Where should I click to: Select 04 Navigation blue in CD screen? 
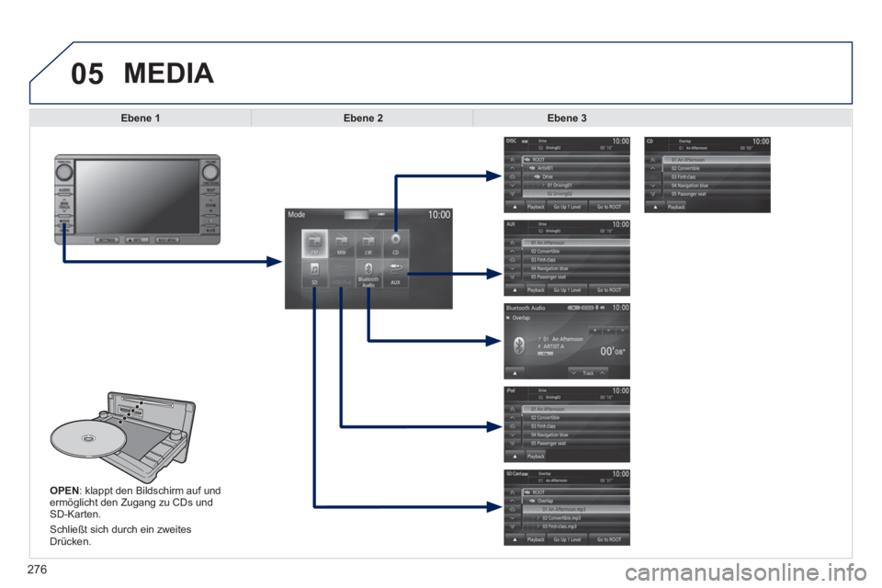716,185
